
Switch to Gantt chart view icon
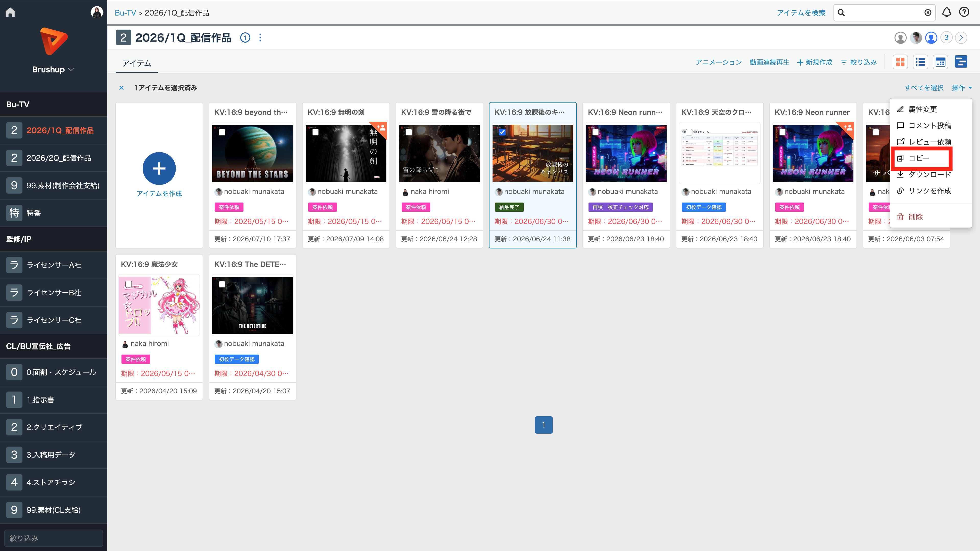click(961, 62)
